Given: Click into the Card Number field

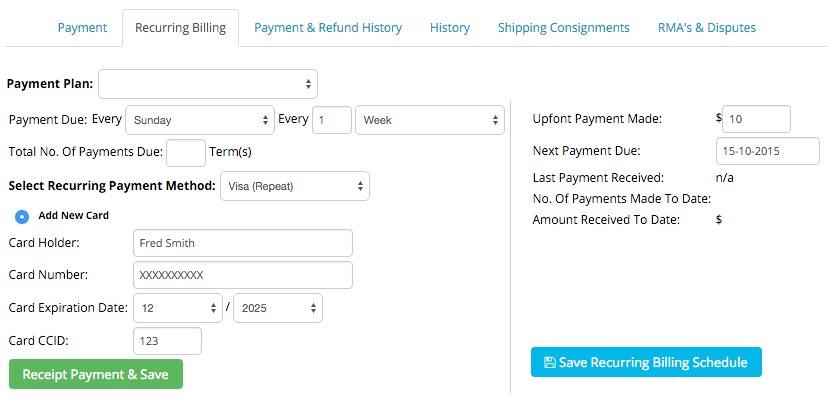Looking at the screenshot, I should [x=243, y=275].
